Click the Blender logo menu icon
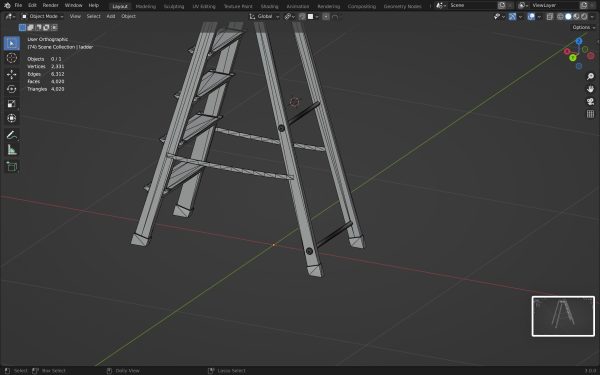This screenshot has height=375, width=600. tap(7, 5)
